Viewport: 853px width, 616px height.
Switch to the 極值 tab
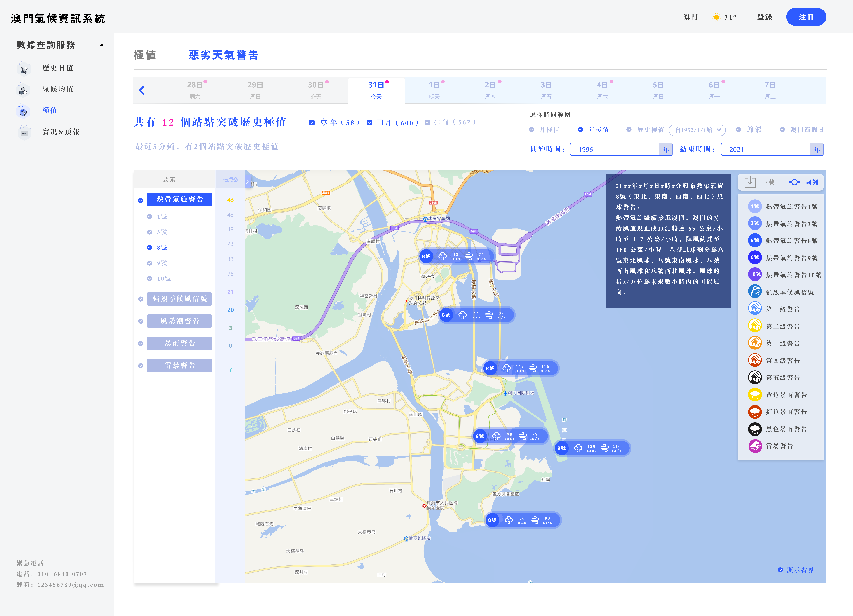[x=145, y=55]
